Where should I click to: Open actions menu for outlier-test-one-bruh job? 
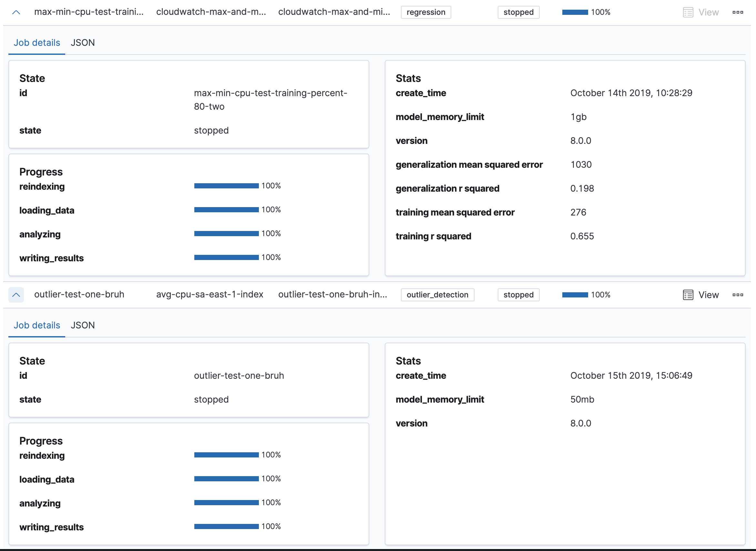(x=738, y=295)
